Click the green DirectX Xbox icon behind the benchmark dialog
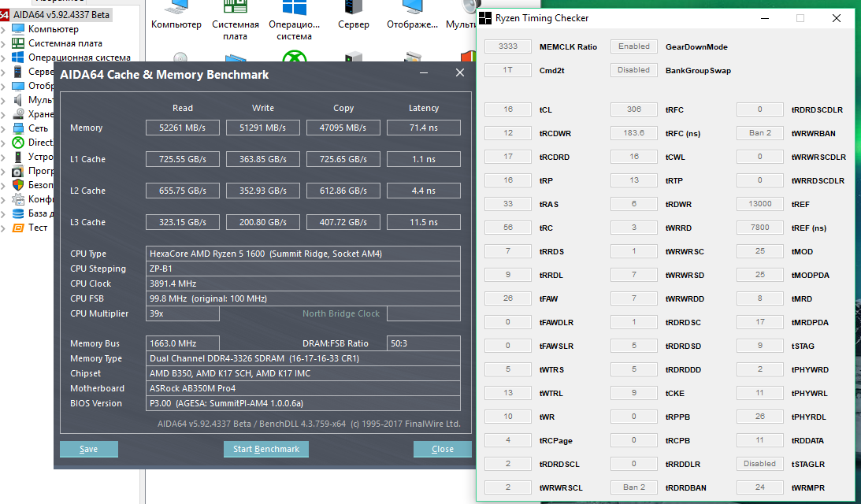This screenshot has height=504, width=861. coord(295,57)
